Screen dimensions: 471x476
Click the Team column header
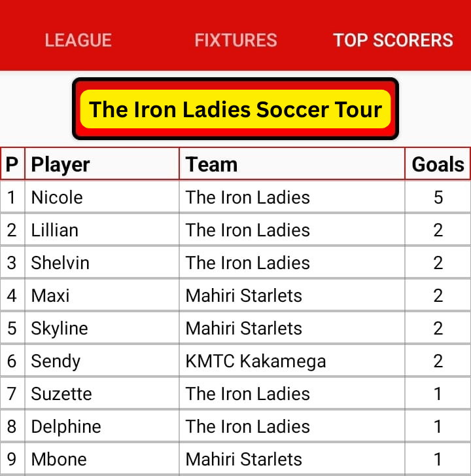pyautogui.click(x=211, y=164)
